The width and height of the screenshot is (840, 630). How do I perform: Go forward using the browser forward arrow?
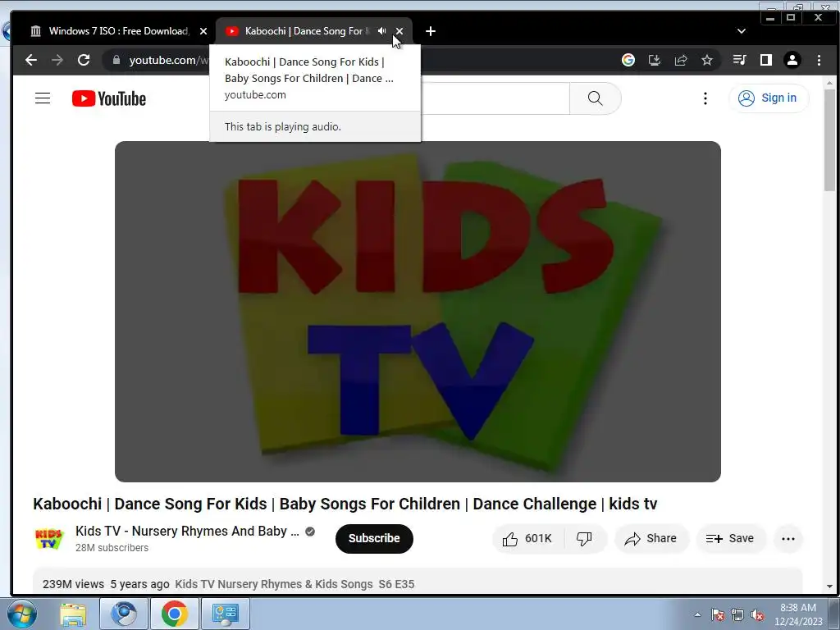click(x=57, y=60)
